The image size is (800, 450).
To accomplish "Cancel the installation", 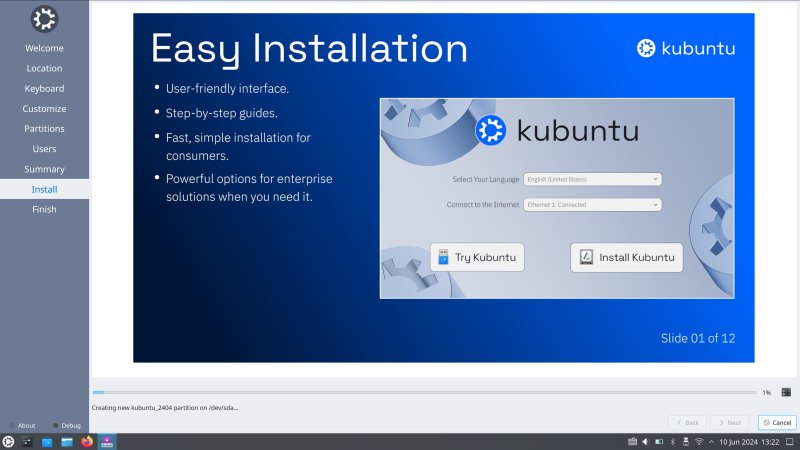I will tap(777, 422).
